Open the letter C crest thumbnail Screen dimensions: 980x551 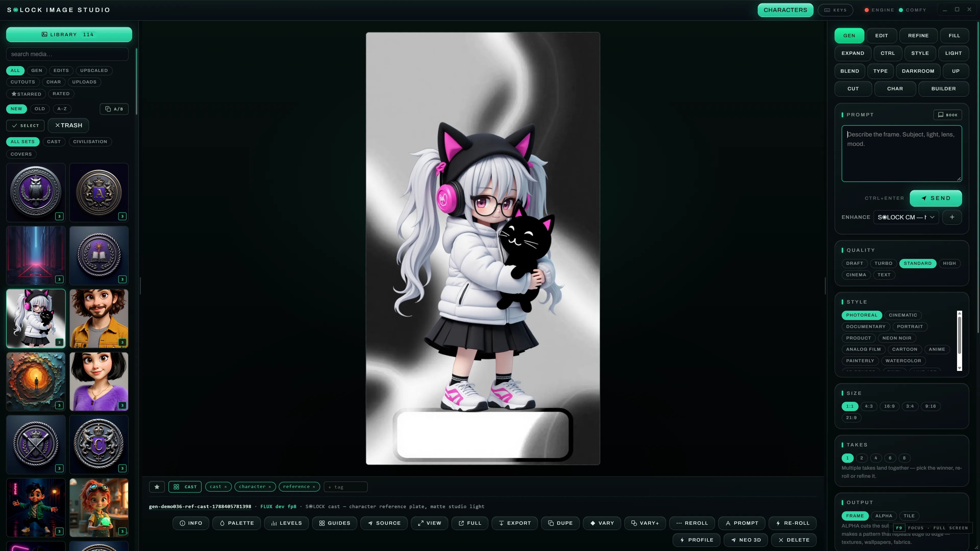(99, 445)
